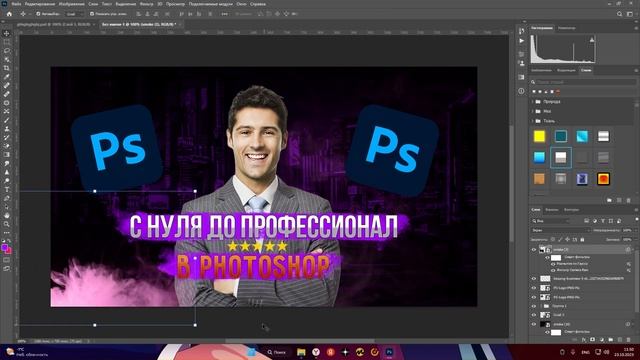Select the Crop tool

[7, 68]
